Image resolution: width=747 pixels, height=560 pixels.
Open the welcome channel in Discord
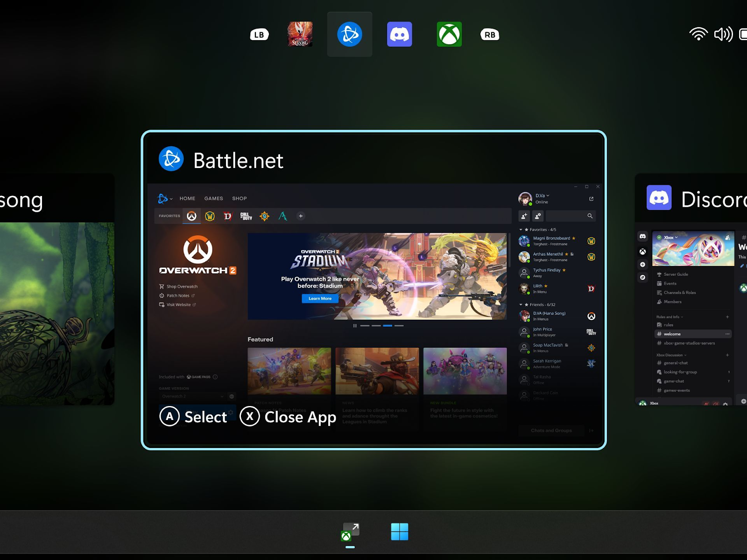pos(693,334)
